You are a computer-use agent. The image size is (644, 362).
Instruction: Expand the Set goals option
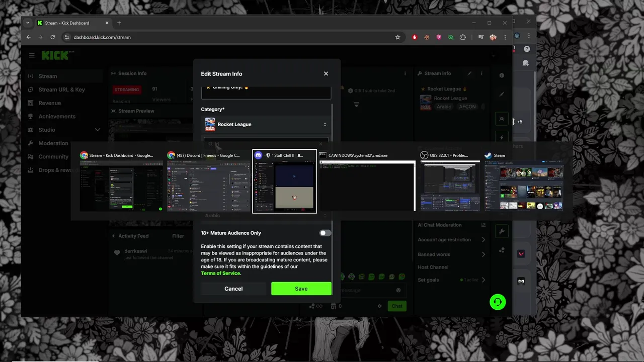pos(452,280)
